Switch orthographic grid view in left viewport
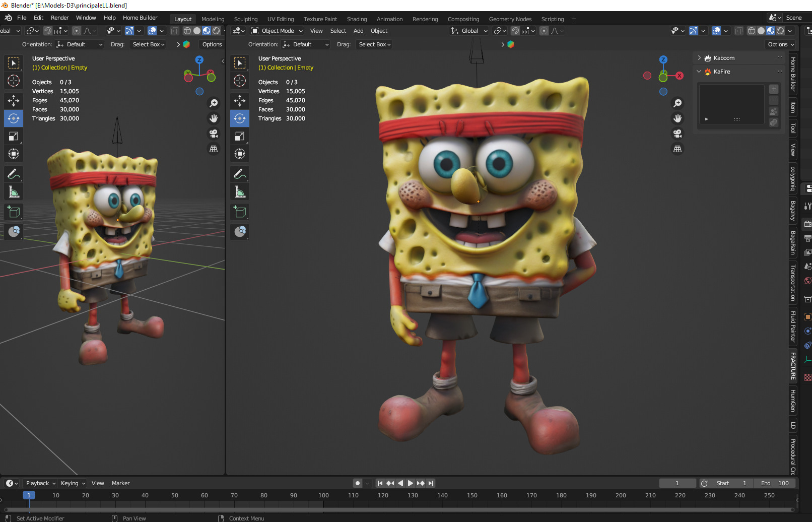The width and height of the screenshot is (812, 522). point(214,149)
